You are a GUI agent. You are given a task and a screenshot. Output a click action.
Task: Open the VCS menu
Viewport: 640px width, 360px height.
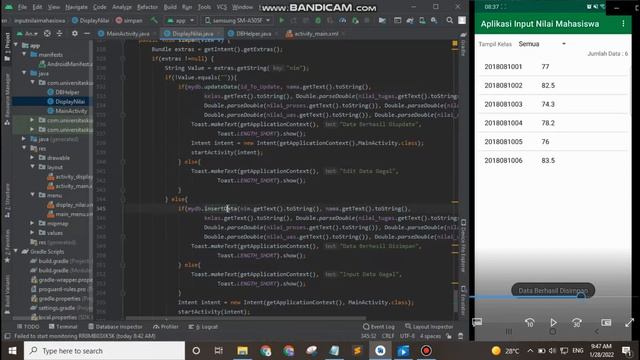(222, 7)
